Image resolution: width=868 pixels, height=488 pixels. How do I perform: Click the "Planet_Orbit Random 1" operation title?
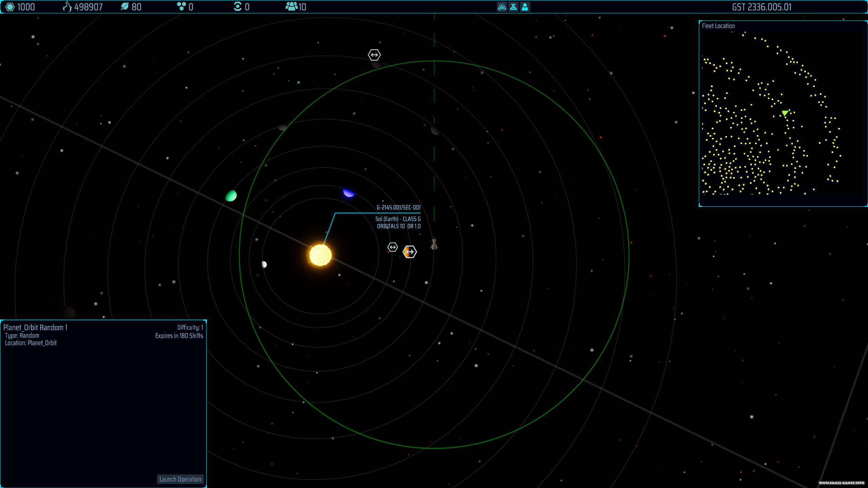click(35, 328)
